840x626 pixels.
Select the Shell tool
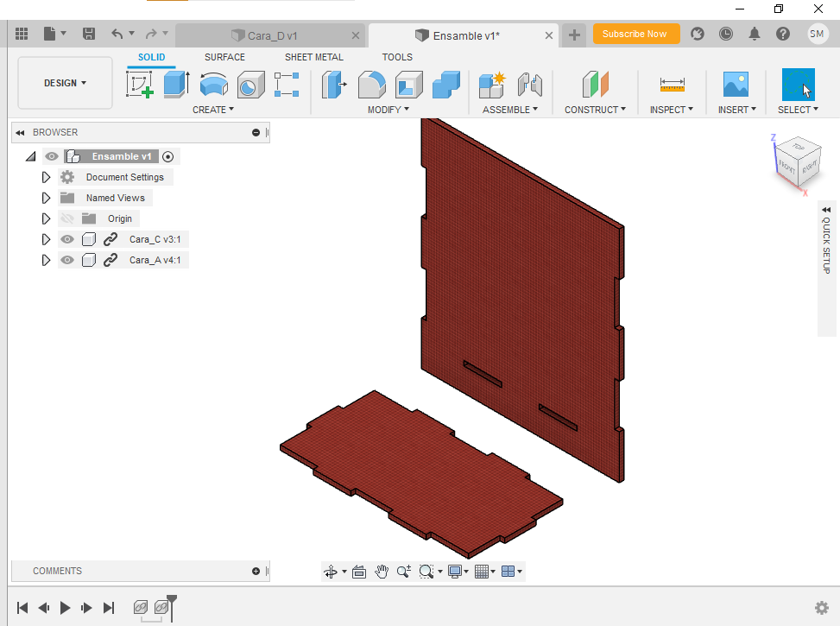(408, 84)
